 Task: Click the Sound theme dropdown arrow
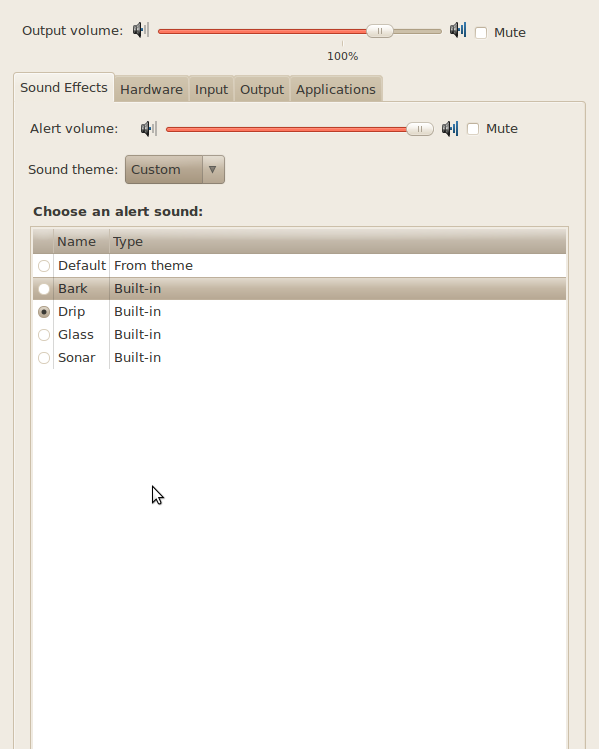213,170
